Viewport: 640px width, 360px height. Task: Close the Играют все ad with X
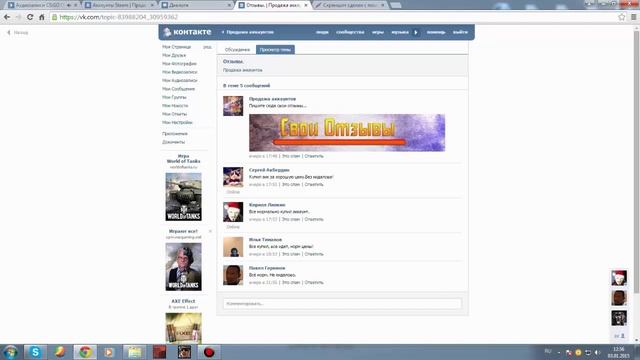tap(210, 231)
